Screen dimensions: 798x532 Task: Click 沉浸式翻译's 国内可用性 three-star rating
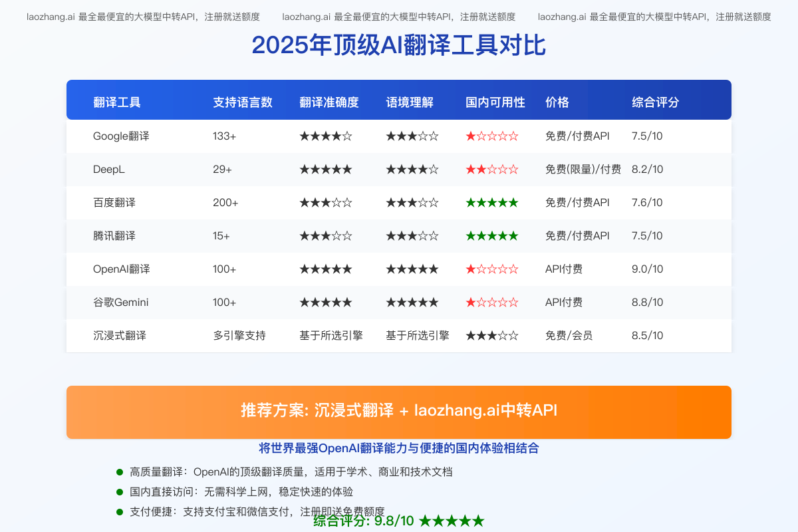[492, 336]
